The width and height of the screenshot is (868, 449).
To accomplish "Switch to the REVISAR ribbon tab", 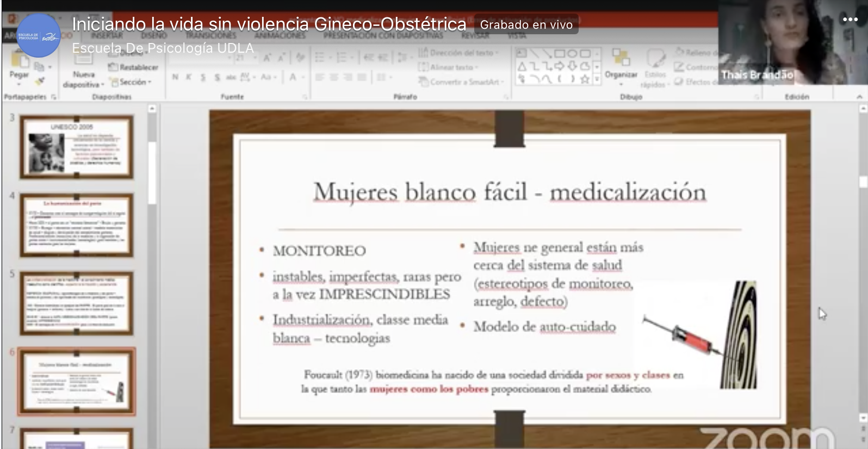I will tap(475, 35).
